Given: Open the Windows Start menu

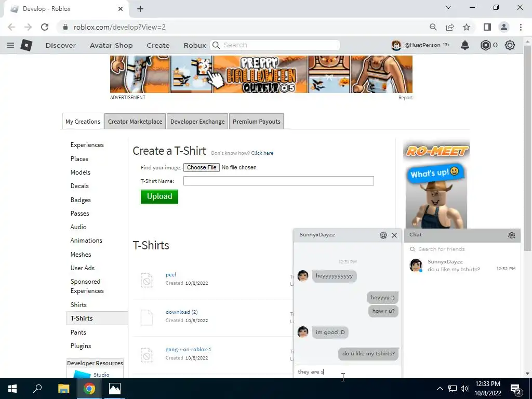Looking at the screenshot, I should [x=12, y=389].
